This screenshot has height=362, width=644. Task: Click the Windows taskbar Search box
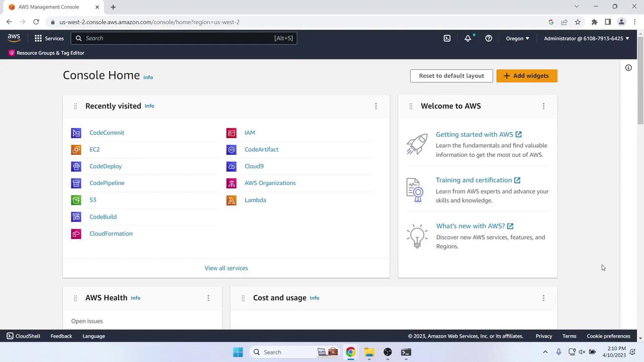[295, 352]
